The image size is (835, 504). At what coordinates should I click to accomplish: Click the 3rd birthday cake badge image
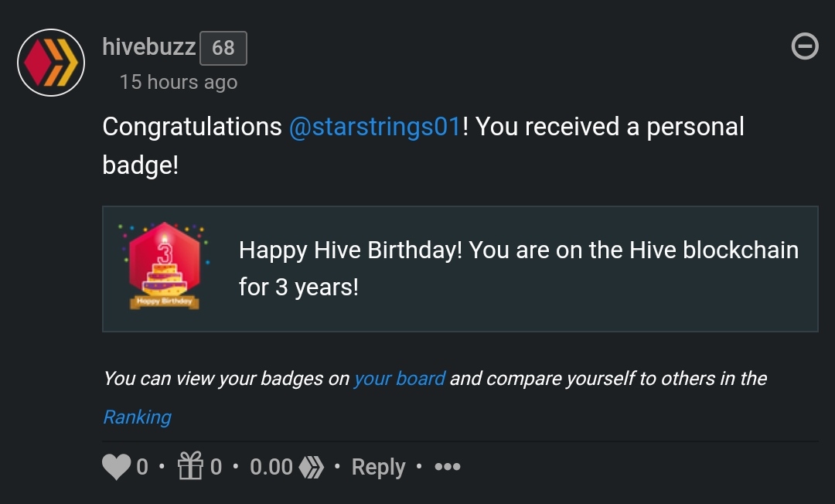pyautogui.click(x=165, y=266)
